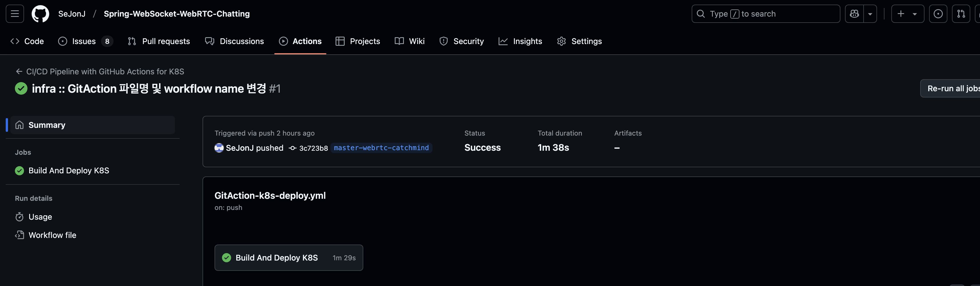Go to GitHub homepage via Octocat logo
Viewport: 980px width, 286px height.
click(x=40, y=14)
